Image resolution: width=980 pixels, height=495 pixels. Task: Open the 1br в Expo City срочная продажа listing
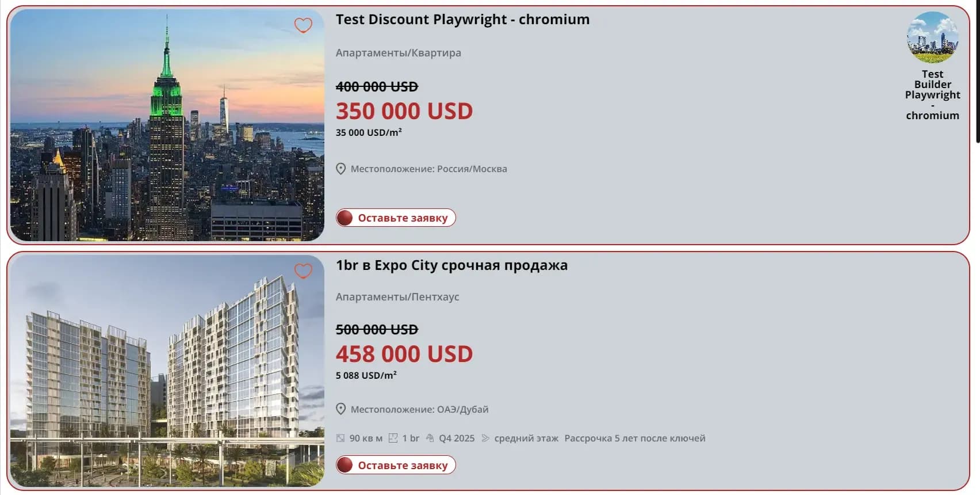[452, 265]
